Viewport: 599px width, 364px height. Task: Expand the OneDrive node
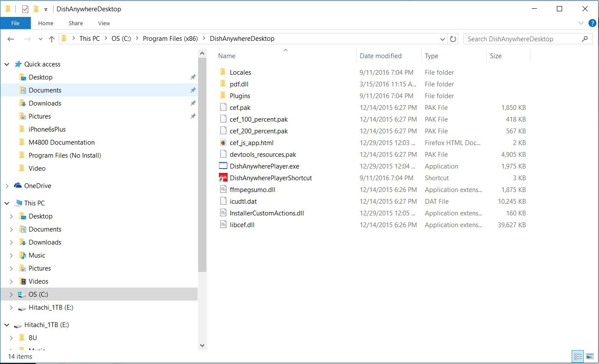[x=7, y=186]
